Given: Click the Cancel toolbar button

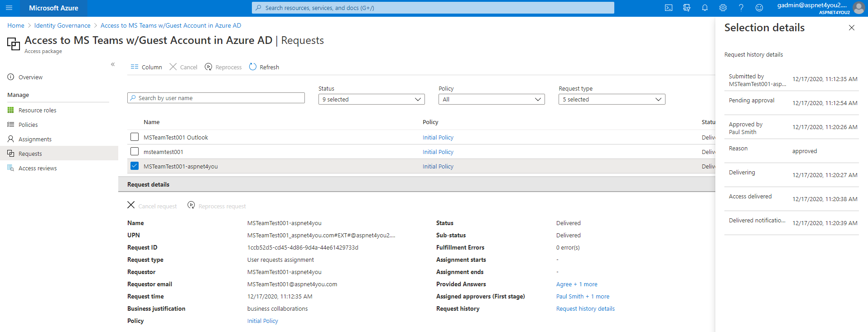Looking at the screenshot, I should tap(183, 67).
